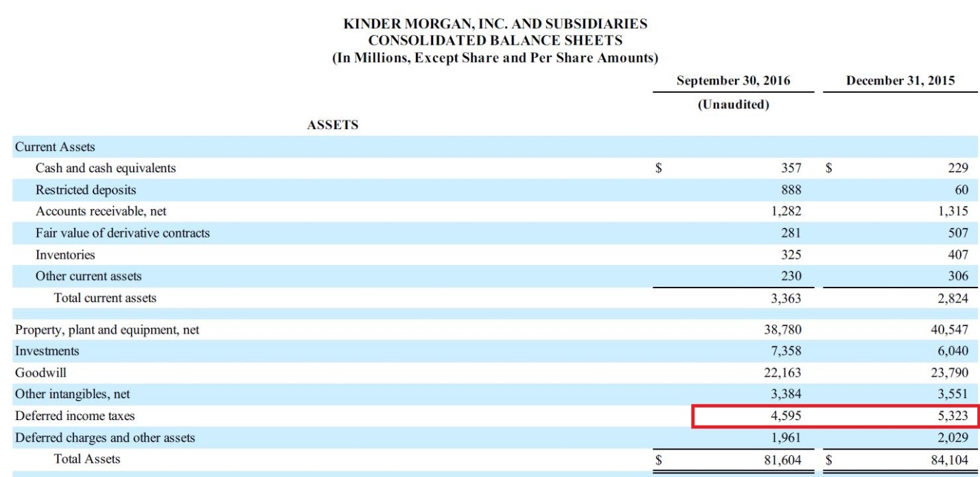The width and height of the screenshot is (980, 477).
Task: Click the "ASSETS" section heading
Action: tap(333, 125)
